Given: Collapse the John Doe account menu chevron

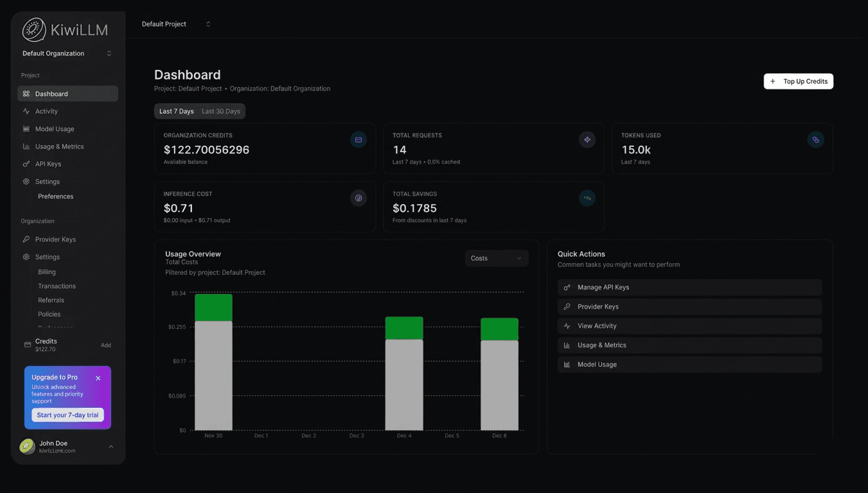Looking at the screenshot, I should pos(110,446).
